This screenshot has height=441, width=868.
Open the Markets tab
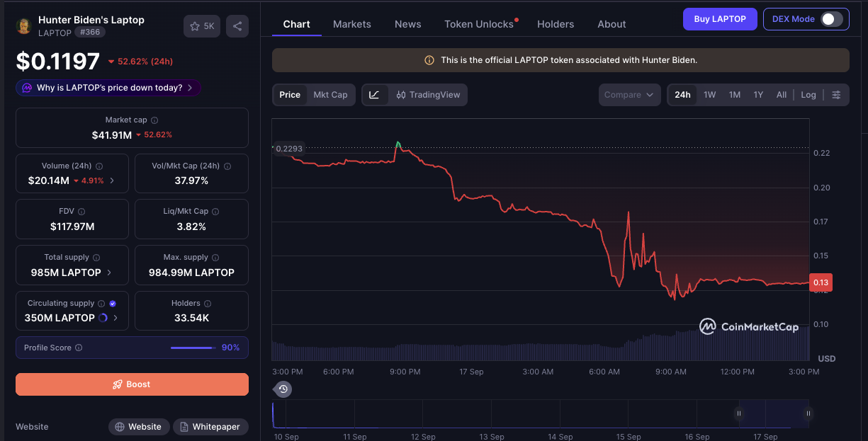click(x=352, y=24)
